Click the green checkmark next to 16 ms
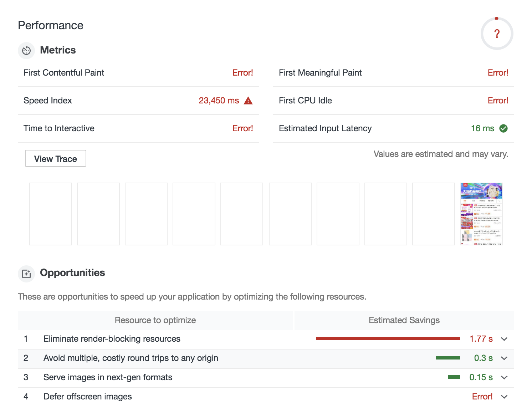Image resolution: width=532 pixels, height=413 pixels. click(504, 128)
